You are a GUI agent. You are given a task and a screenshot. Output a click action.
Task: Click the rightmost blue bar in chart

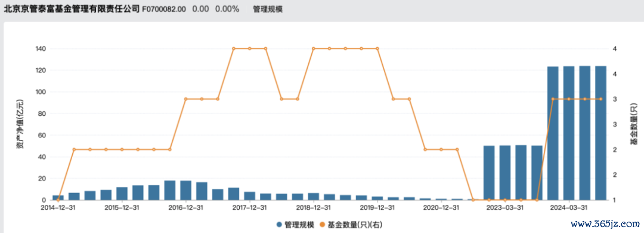click(601, 133)
